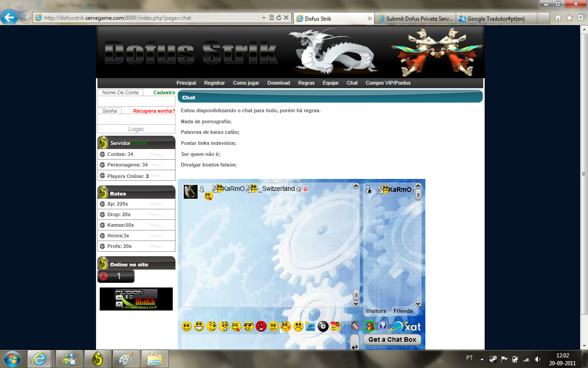
Task: Click the Online no site visitor counter
Action: (x=116, y=276)
